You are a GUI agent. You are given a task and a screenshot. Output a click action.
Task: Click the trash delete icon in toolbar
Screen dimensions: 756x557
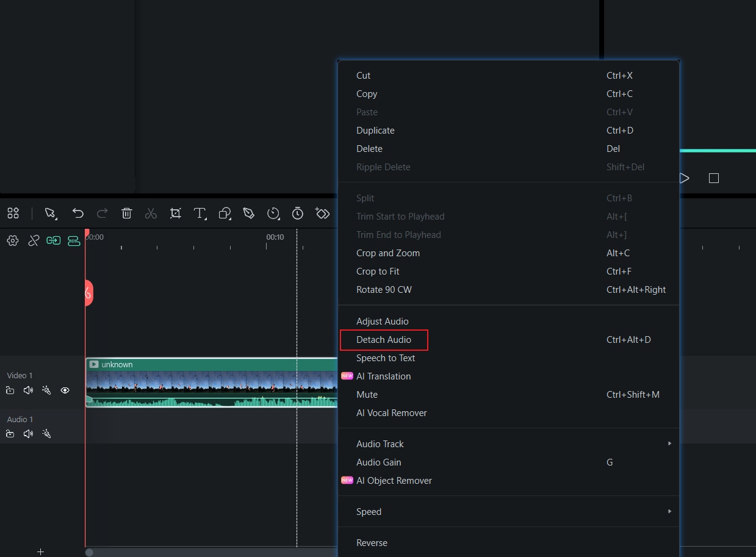127,213
